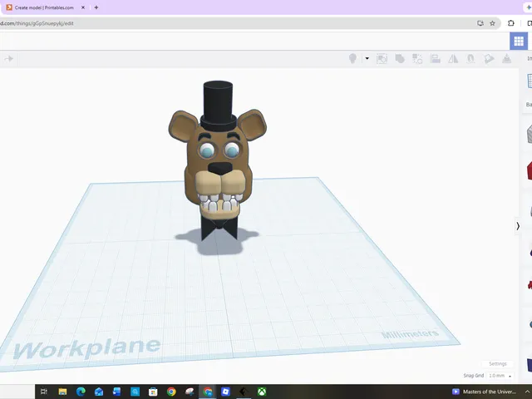The width and height of the screenshot is (532, 399).
Task: Click the install app icon in the address bar
Action: [480, 23]
